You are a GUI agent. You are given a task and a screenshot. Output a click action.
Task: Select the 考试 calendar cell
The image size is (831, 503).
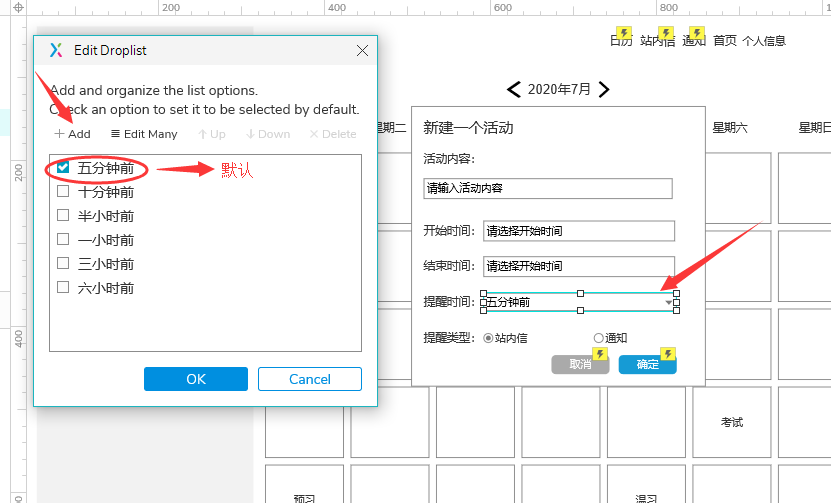[x=731, y=422]
